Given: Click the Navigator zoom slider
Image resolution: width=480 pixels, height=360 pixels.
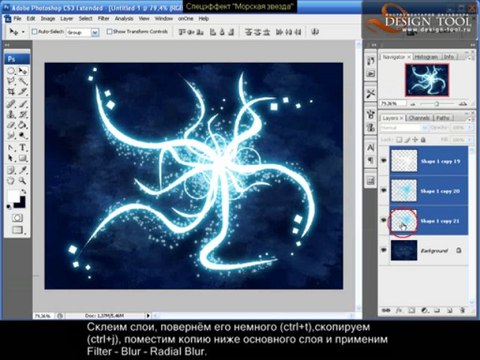Looking at the screenshot, I should [x=437, y=104].
